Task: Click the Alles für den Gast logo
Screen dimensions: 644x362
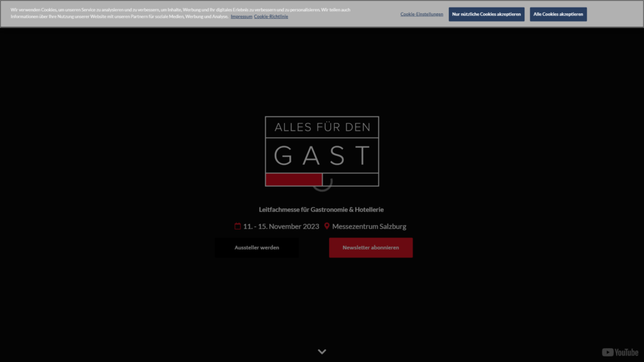Action: pyautogui.click(x=322, y=151)
